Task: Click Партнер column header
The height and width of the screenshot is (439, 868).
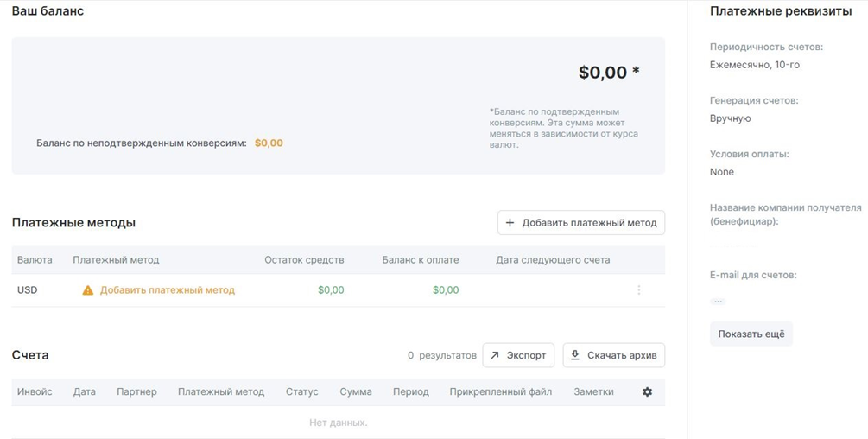Action: pos(136,392)
